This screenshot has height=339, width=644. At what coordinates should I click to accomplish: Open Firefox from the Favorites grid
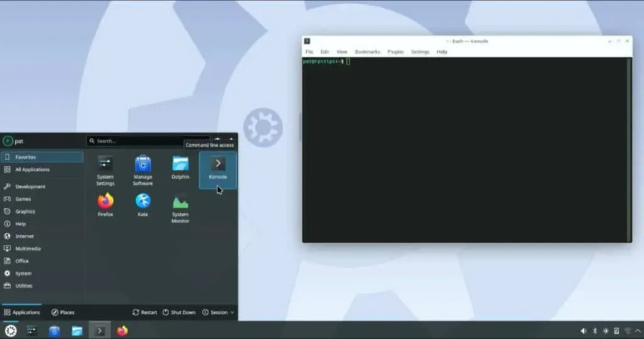pyautogui.click(x=105, y=204)
